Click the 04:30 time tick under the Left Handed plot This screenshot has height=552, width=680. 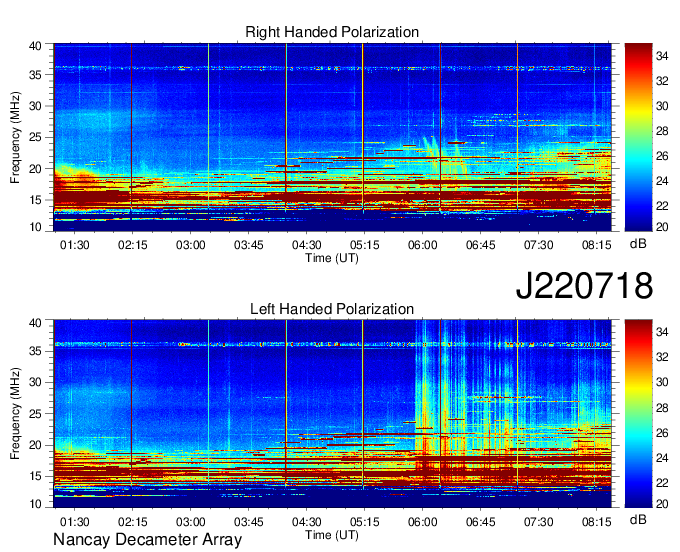coord(307,522)
